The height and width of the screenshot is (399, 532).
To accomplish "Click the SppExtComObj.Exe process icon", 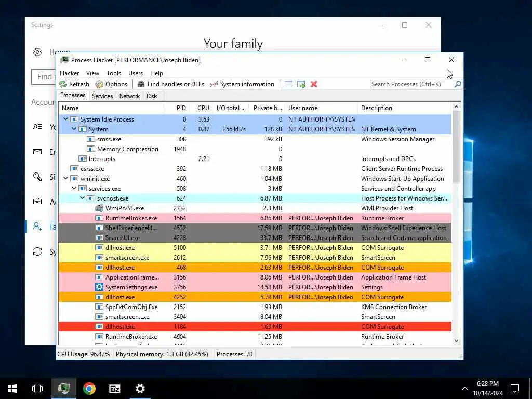I will (99, 307).
